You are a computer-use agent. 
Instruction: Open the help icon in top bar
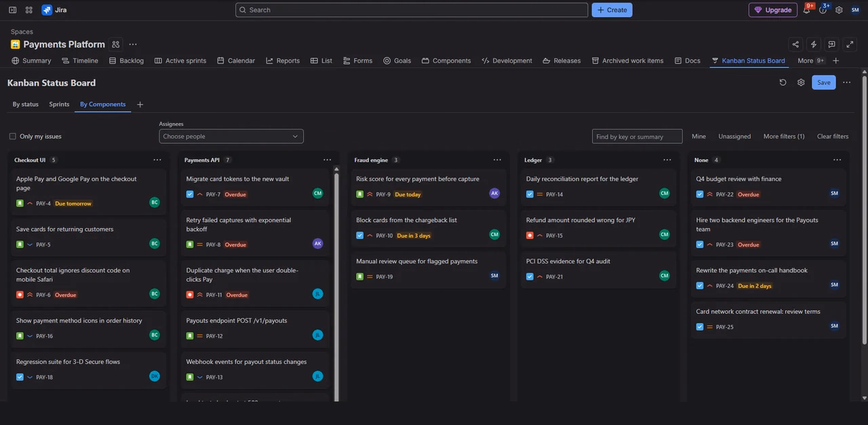click(x=823, y=10)
